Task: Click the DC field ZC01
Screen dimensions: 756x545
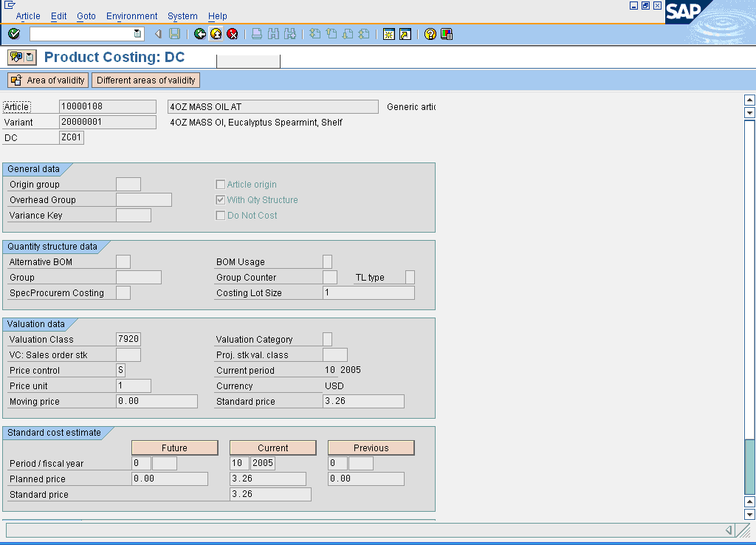Action: click(72, 137)
